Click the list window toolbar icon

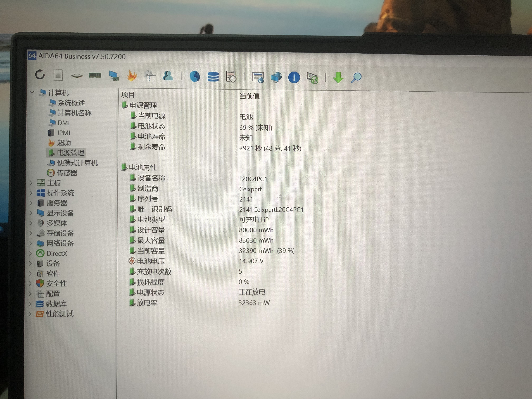click(258, 77)
